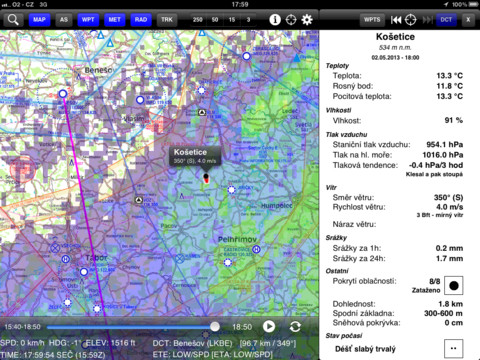
Task: Click the radar time slider handle
Action: [215, 327]
